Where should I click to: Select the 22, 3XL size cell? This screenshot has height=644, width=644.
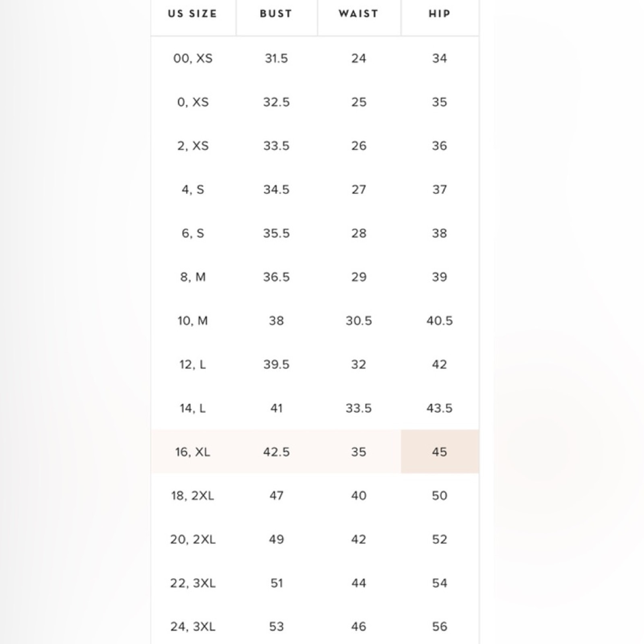pyautogui.click(x=193, y=583)
